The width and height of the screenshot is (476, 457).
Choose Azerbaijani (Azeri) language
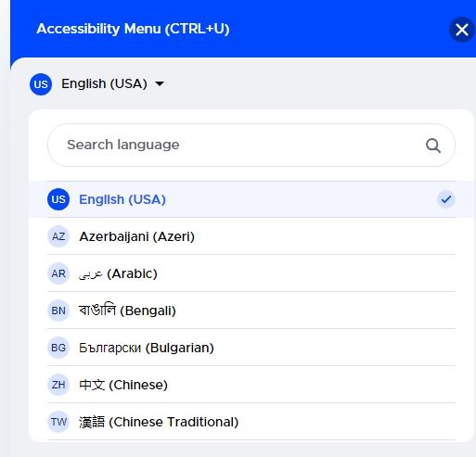251,236
